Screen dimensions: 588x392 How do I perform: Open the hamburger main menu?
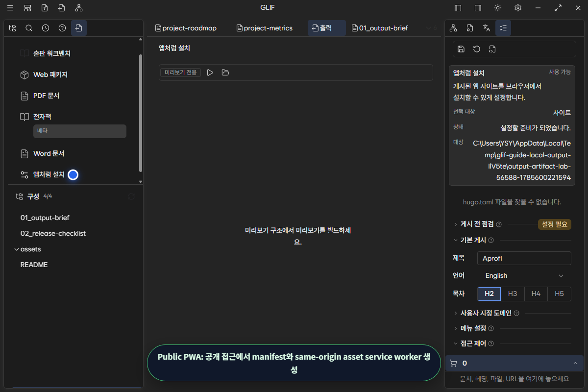(x=10, y=8)
